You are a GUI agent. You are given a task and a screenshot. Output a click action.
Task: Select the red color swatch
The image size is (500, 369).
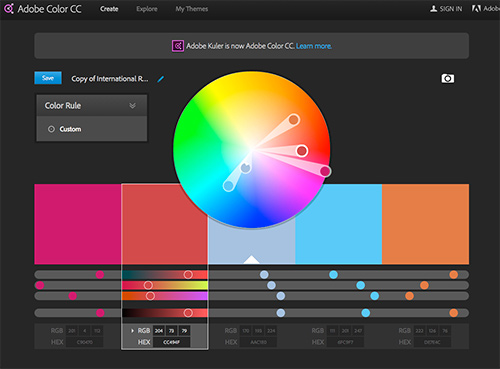pyautogui.click(x=165, y=224)
